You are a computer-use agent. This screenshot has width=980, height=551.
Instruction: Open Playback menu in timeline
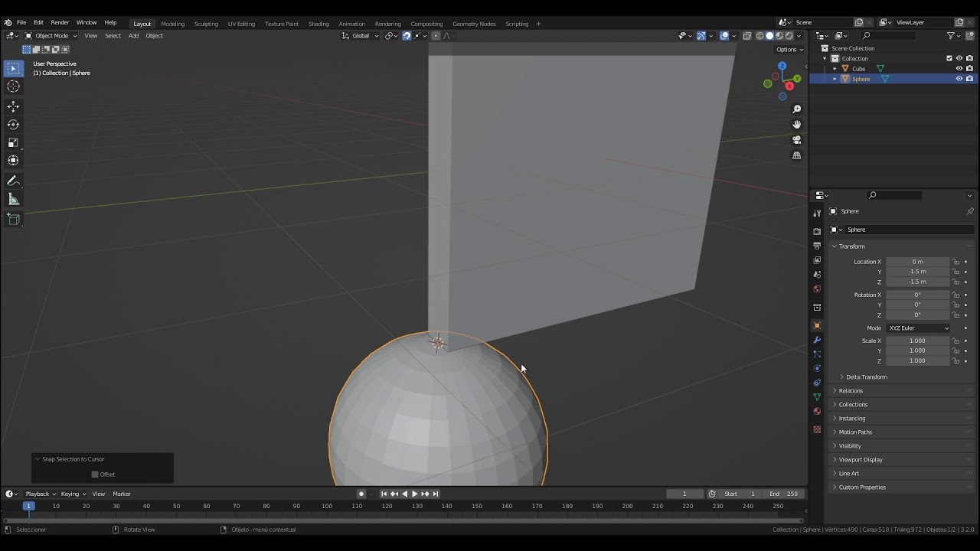click(x=40, y=494)
